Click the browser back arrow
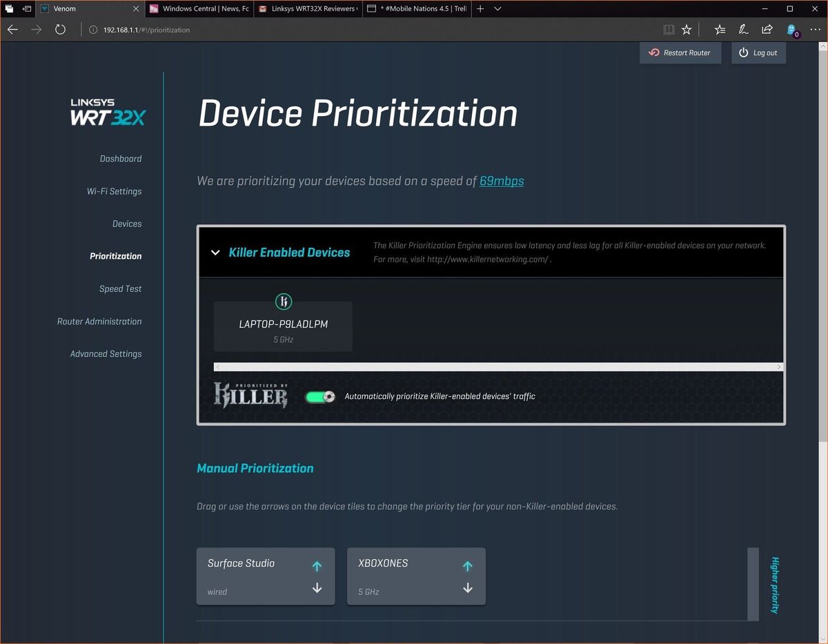The image size is (828, 644). (12, 30)
